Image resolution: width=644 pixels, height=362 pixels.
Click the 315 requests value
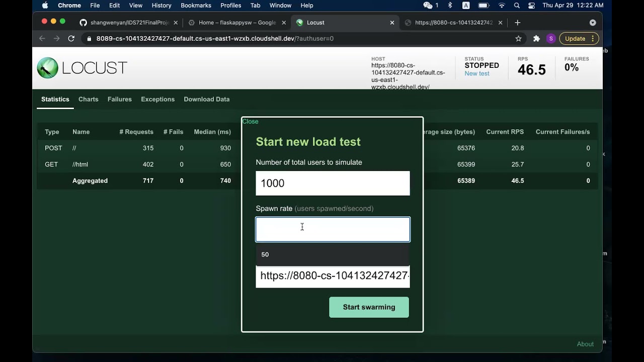pos(148,148)
